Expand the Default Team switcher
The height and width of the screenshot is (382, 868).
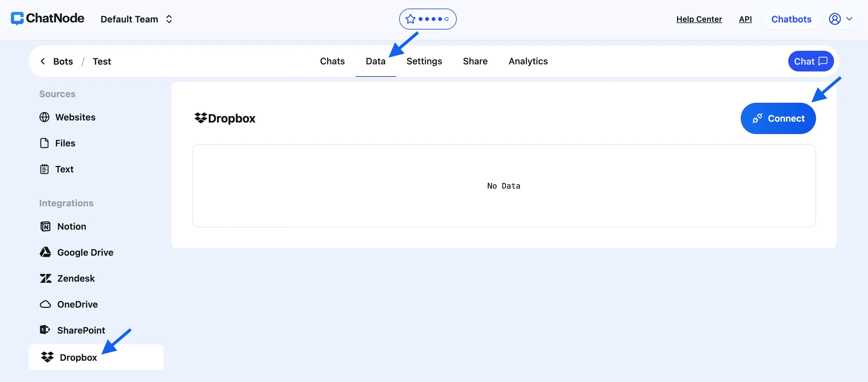pos(136,19)
